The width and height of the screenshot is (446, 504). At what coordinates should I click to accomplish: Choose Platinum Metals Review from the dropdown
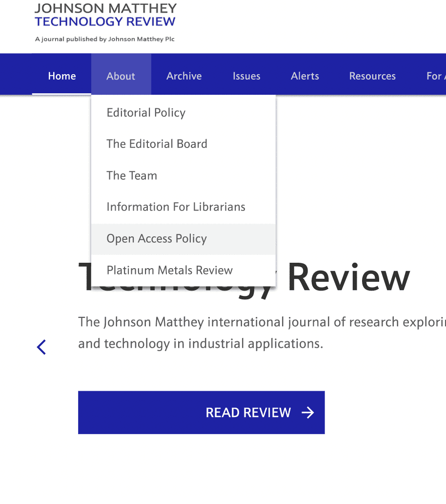[183, 270]
